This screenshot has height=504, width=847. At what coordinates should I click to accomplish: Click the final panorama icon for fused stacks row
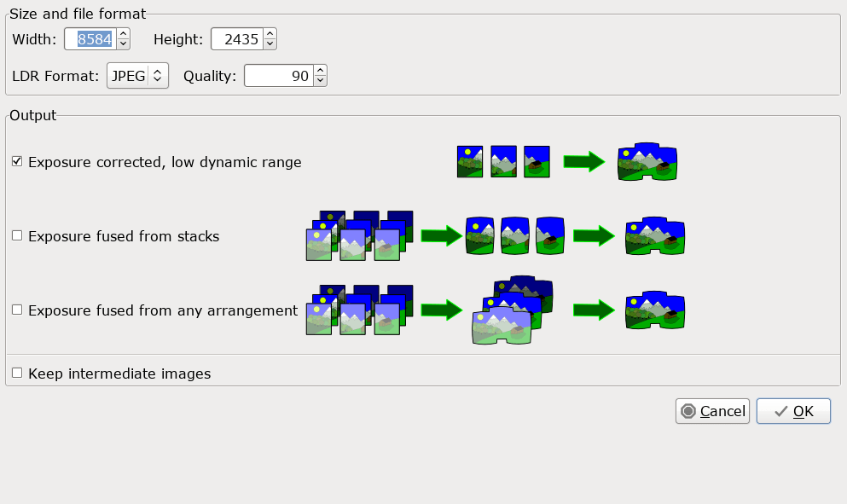tap(655, 235)
